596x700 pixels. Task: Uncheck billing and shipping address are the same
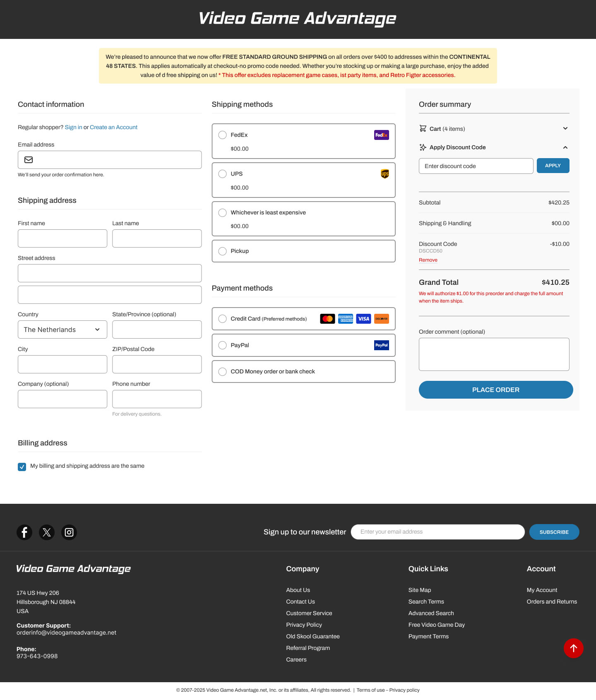[22, 467]
